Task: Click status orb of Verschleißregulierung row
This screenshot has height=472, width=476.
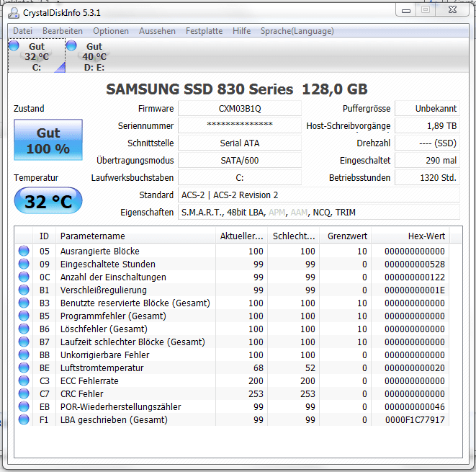Action: (x=24, y=290)
